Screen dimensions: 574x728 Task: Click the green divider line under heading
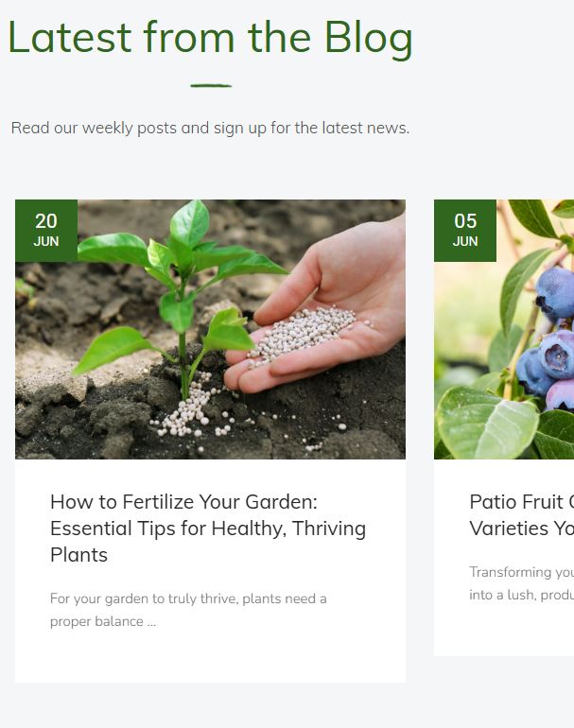pos(211,86)
